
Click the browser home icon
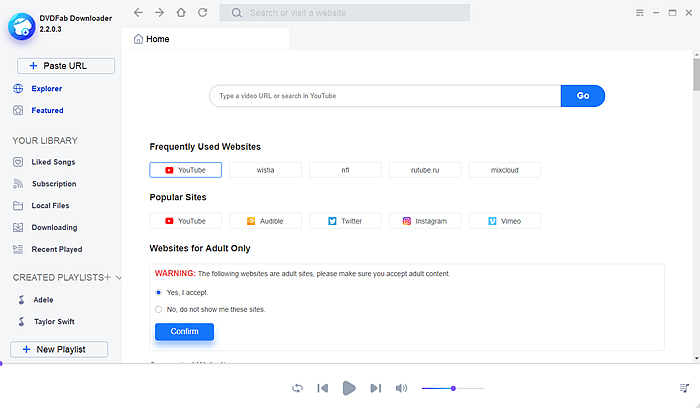(181, 13)
